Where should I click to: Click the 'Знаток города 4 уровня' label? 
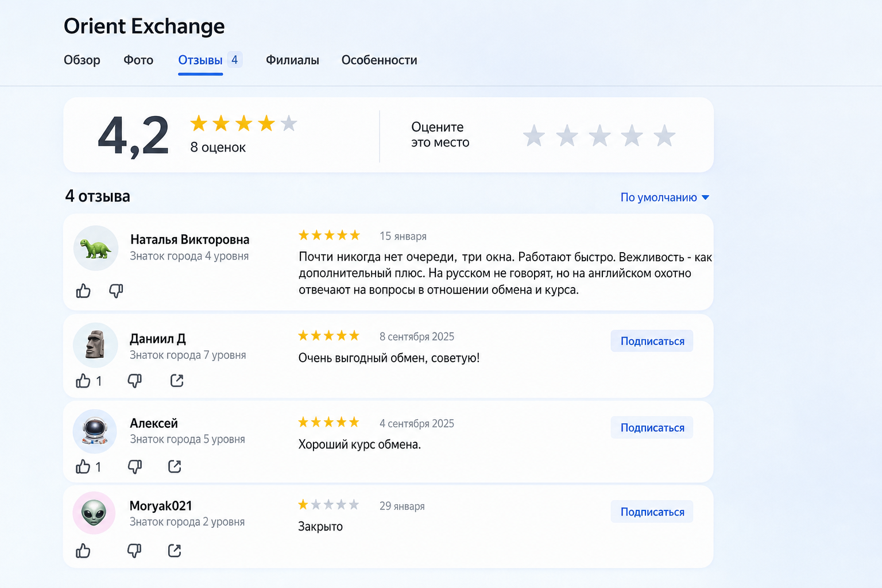pos(189,256)
